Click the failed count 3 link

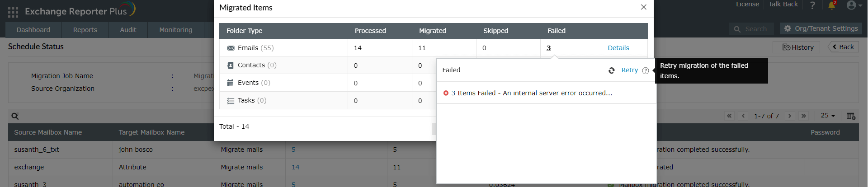548,48
